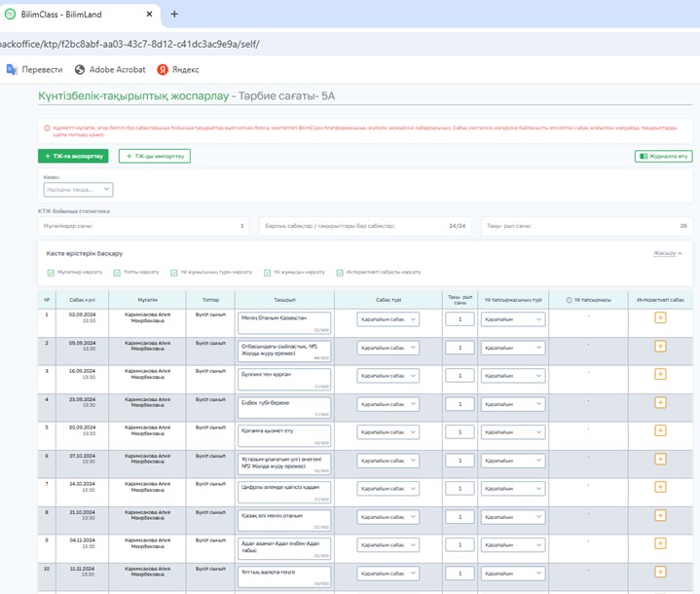Viewport: 700px width, 594px height.
Task: Click the Кесте өрістерін басқару heading
Action: (x=85, y=254)
